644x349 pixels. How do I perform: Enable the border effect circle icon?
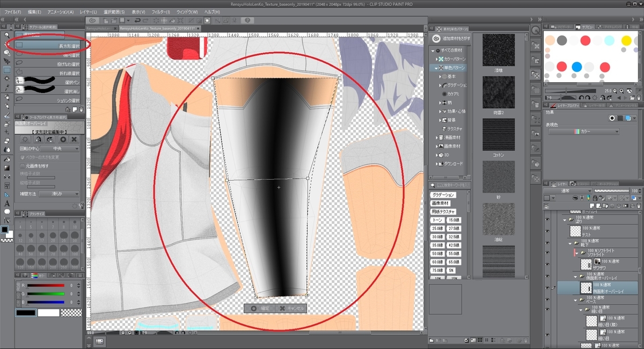point(611,118)
